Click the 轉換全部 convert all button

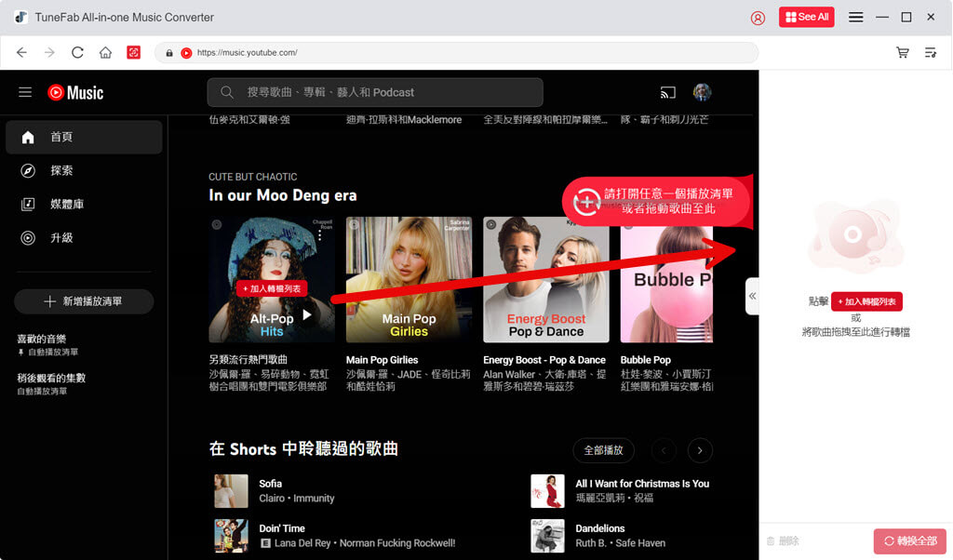pos(910,540)
